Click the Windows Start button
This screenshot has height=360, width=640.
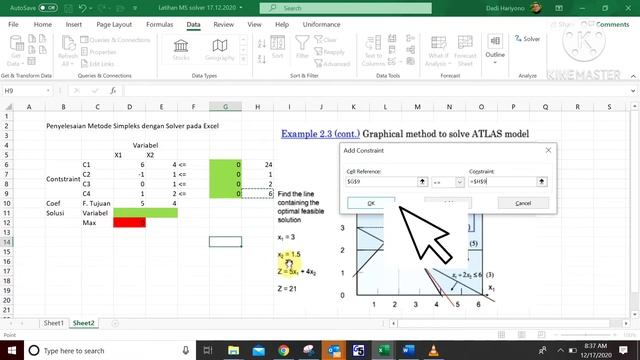tap(12, 351)
